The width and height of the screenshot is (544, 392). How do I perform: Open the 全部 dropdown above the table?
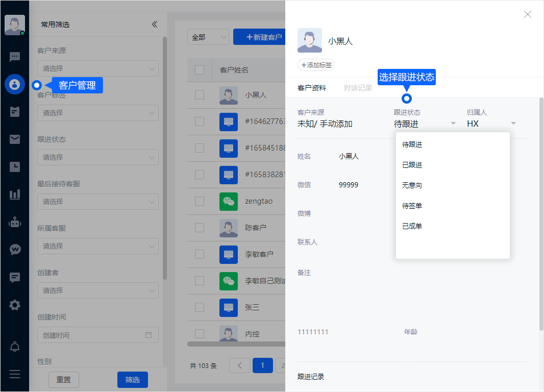point(208,37)
